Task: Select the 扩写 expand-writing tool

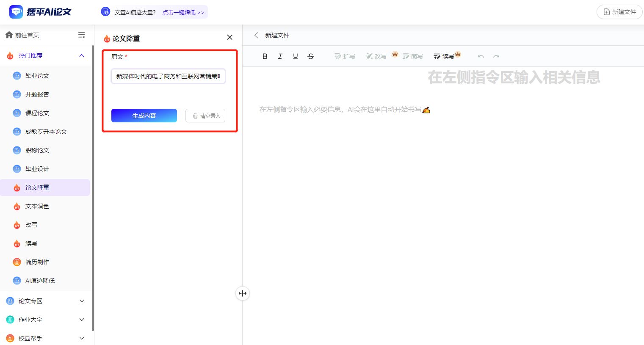Action: tap(344, 56)
